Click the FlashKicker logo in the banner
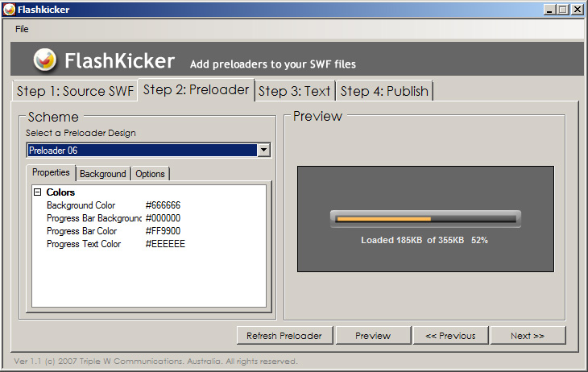Viewport: 588px width, 372px height. pyautogui.click(x=44, y=60)
